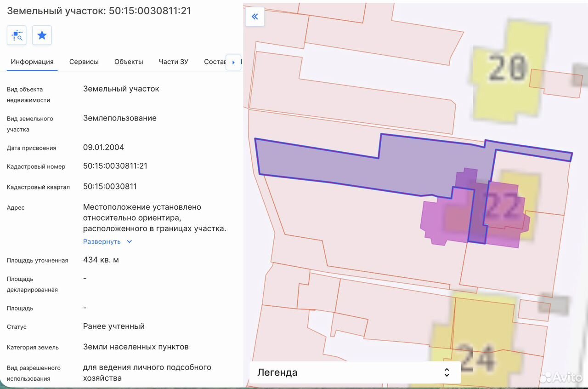Switch to the Сервисы tab
This screenshot has width=588, height=389.
84,62
